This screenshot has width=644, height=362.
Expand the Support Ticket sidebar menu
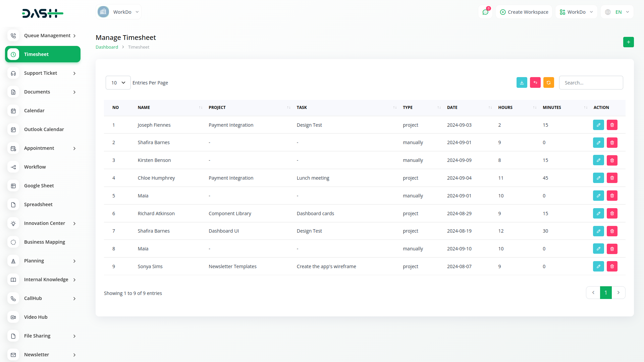[43, 73]
